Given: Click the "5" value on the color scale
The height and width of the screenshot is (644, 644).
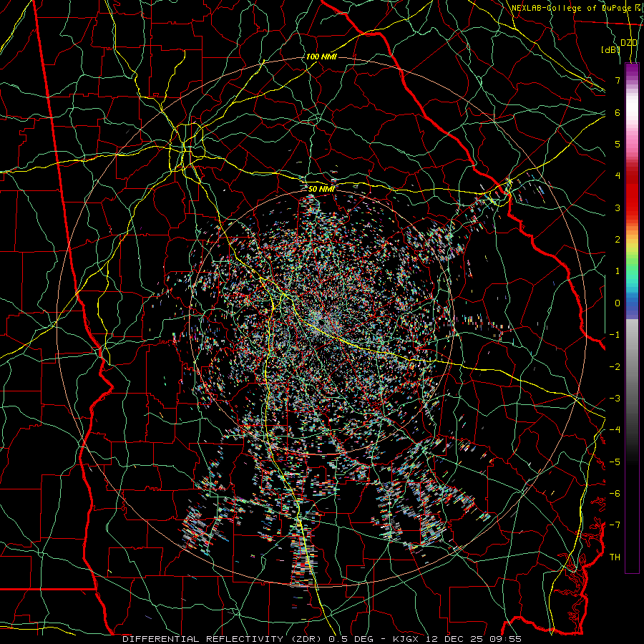Looking at the screenshot, I should pyautogui.click(x=618, y=144).
